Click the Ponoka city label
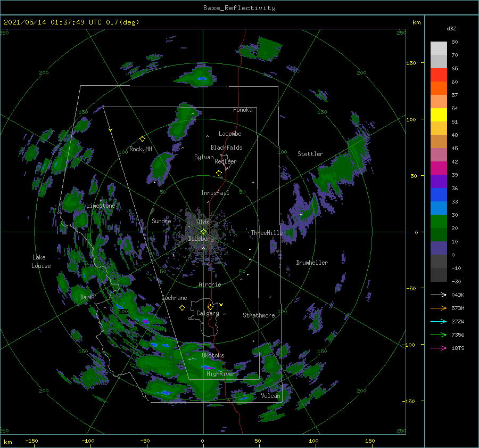This screenshot has height=448, width=479. pos(243,110)
